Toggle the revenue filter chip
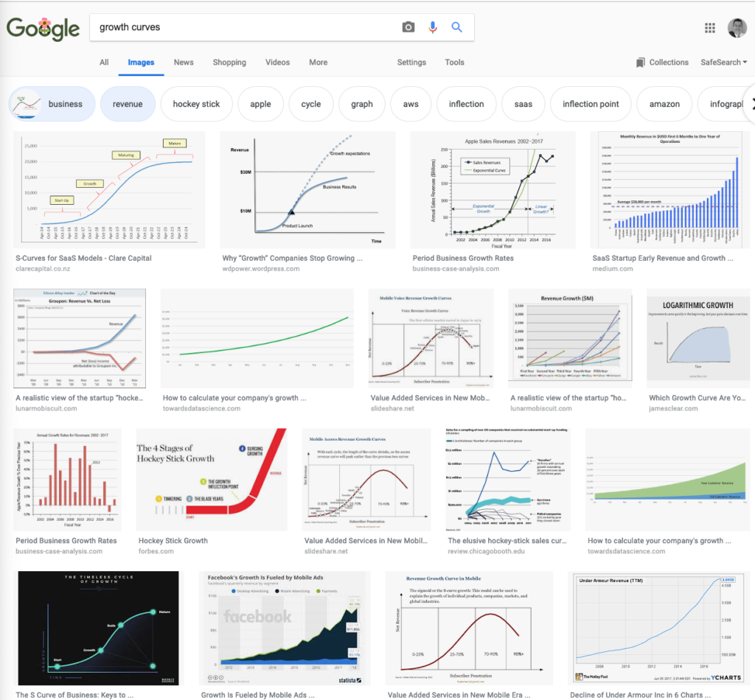The height and width of the screenshot is (700, 755). [128, 104]
